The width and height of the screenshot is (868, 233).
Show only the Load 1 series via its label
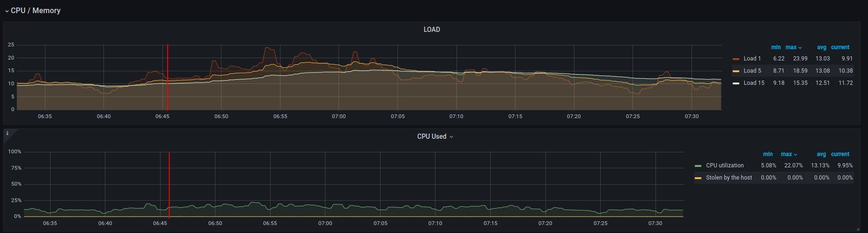click(752, 59)
